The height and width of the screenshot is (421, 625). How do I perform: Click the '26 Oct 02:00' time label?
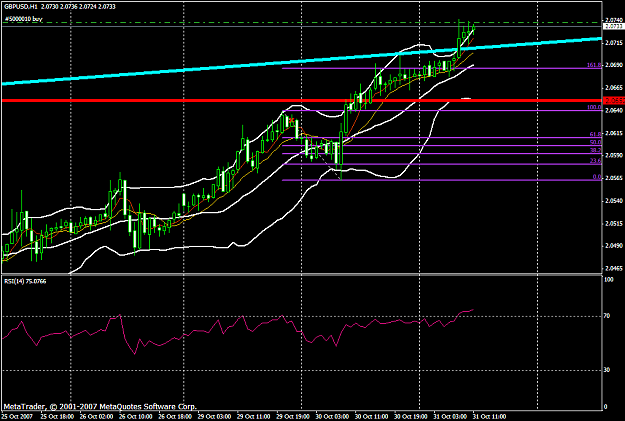tap(96, 416)
